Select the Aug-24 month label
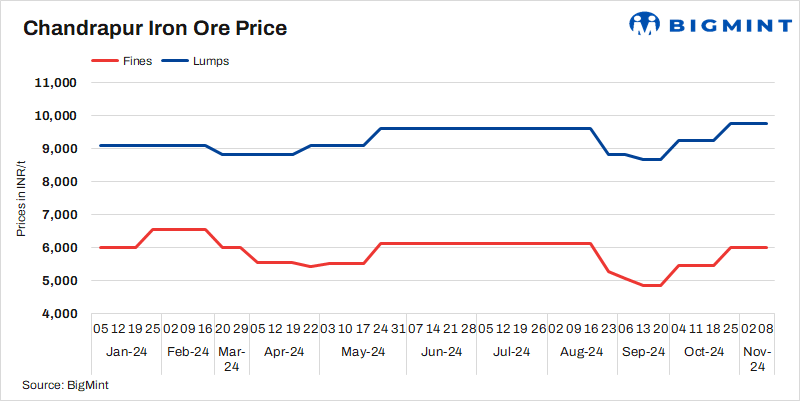Screen dimensions: 800x401 pyautogui.click(x=581, y=352)
